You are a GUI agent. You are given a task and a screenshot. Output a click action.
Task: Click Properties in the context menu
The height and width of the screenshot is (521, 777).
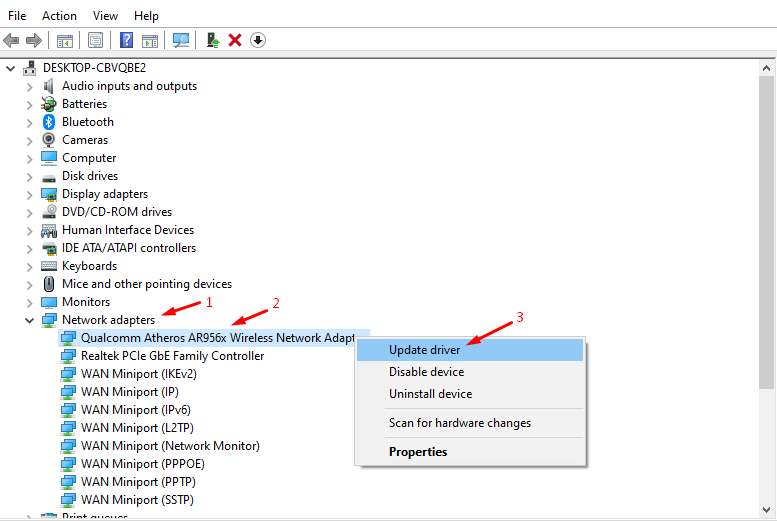[x=418, y=452]
